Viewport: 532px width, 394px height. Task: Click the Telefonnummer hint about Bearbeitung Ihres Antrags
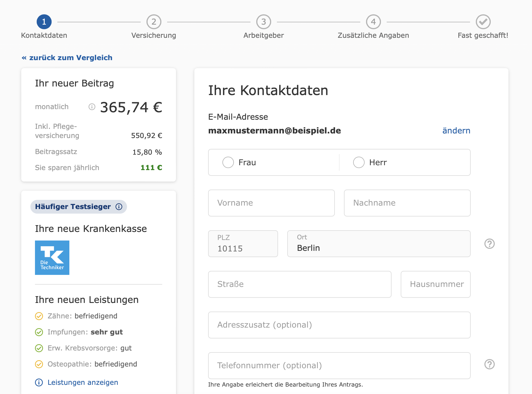tap(285, 385)
